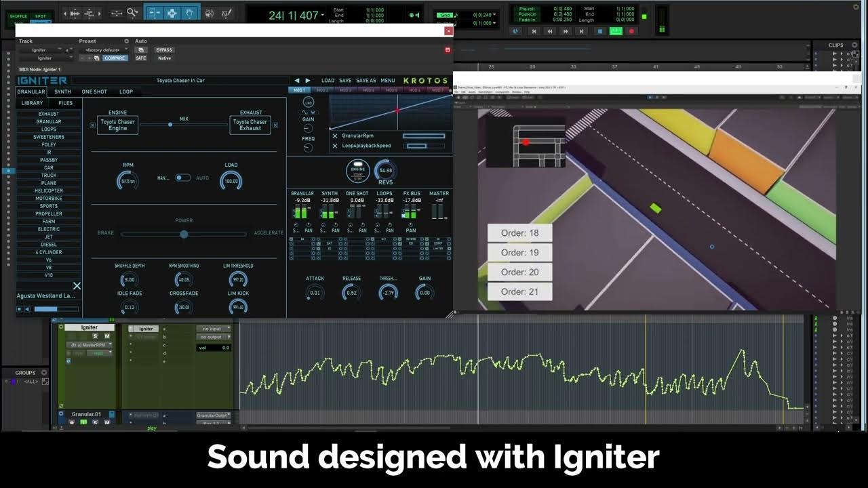Toggle Shuffle edit mode
The width and height of the screenshot is (868, 488).
18,16
